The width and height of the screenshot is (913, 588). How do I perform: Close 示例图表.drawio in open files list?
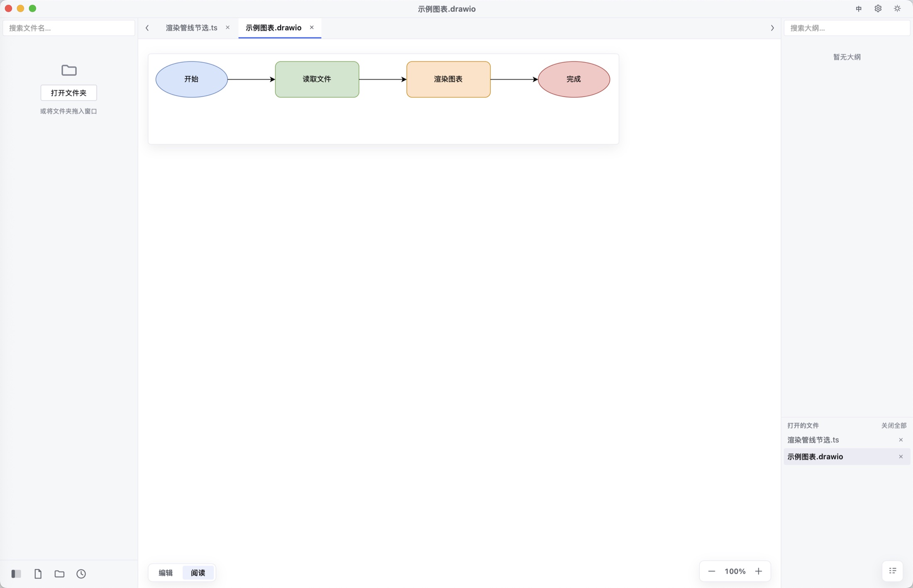901,457
